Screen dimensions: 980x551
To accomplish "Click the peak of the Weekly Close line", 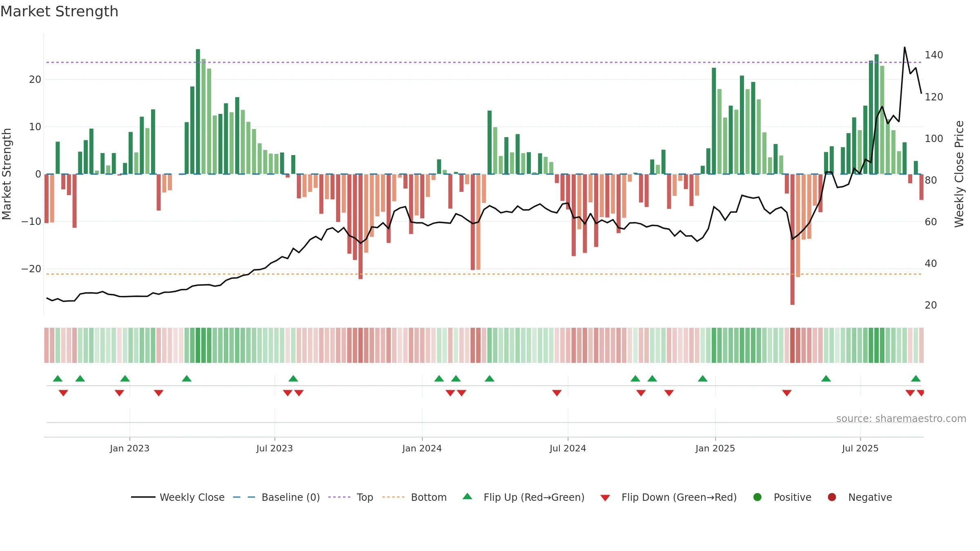I will click(x=904, y=47).
